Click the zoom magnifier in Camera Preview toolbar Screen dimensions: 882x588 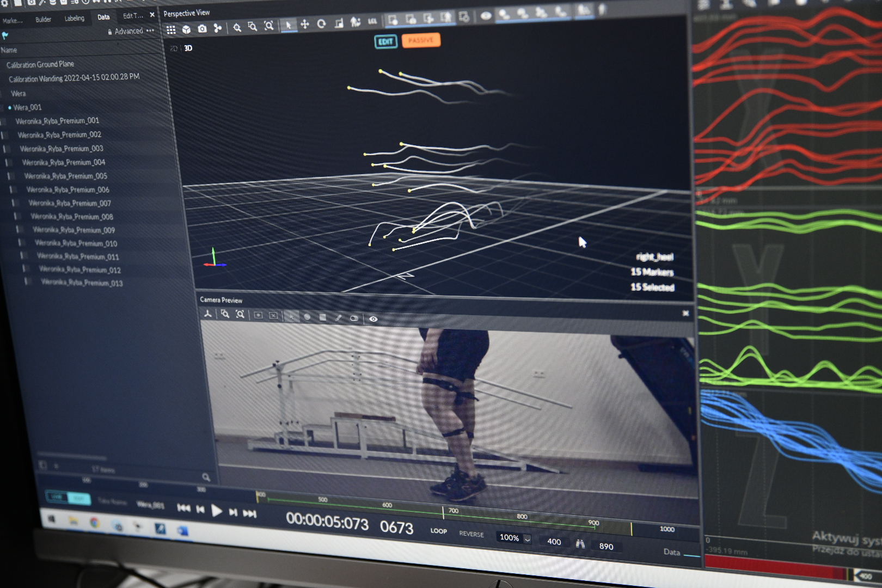click(x=224, y=314)
